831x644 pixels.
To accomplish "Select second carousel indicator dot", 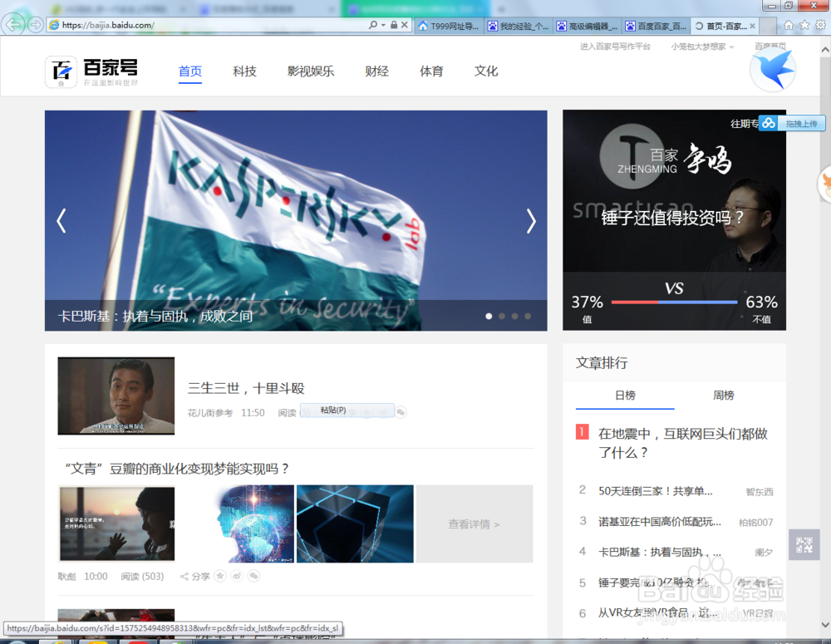I will tap(502, 317).
